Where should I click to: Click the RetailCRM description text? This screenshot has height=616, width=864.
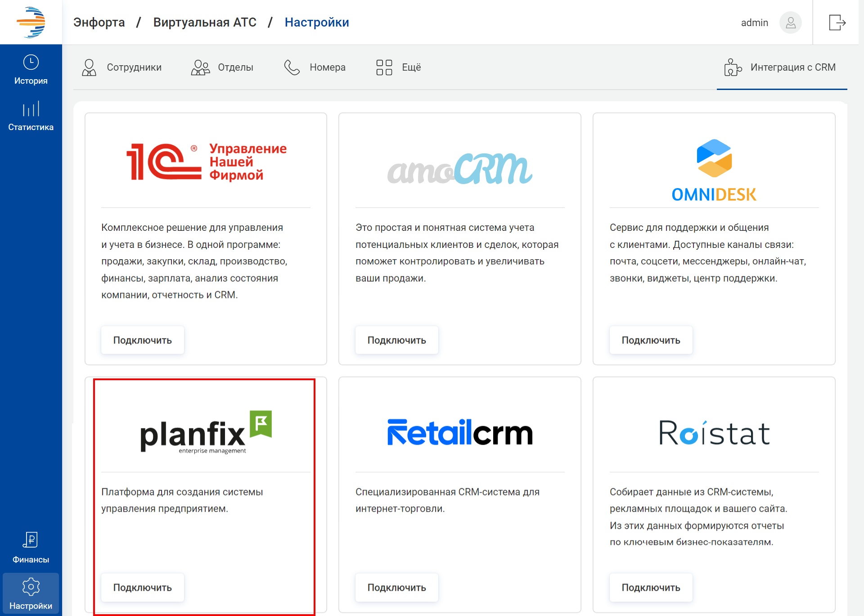[447, 500]
